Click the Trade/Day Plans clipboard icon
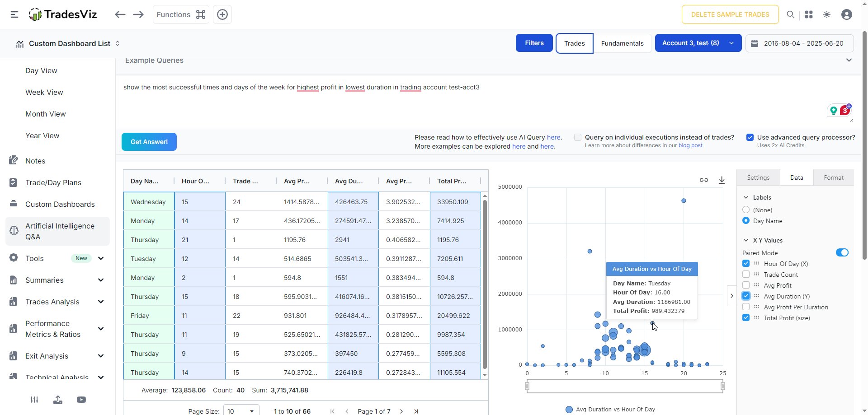Viewport: 868px width, 415px height. coord(14,182)
